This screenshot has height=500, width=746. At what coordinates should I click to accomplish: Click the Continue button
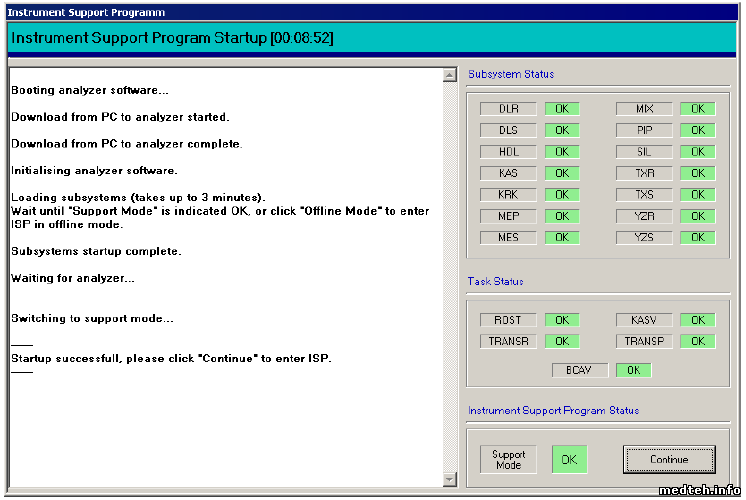tap(669, 460)
